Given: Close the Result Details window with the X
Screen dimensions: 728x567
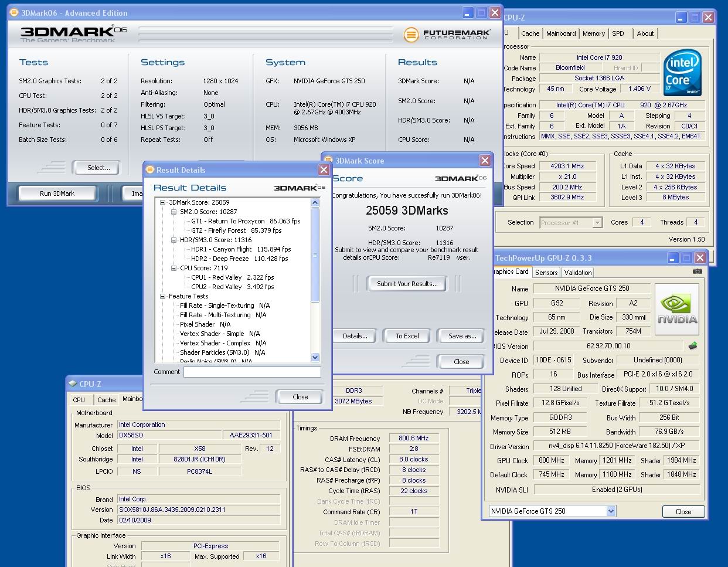Looking at the screenshot, I should pyautogui.click(x=324, y=169).
